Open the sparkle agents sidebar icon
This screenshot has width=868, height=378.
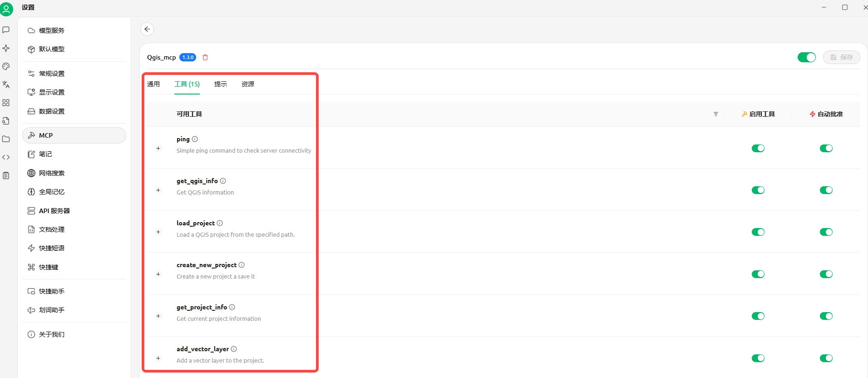(x=6, y=48)
